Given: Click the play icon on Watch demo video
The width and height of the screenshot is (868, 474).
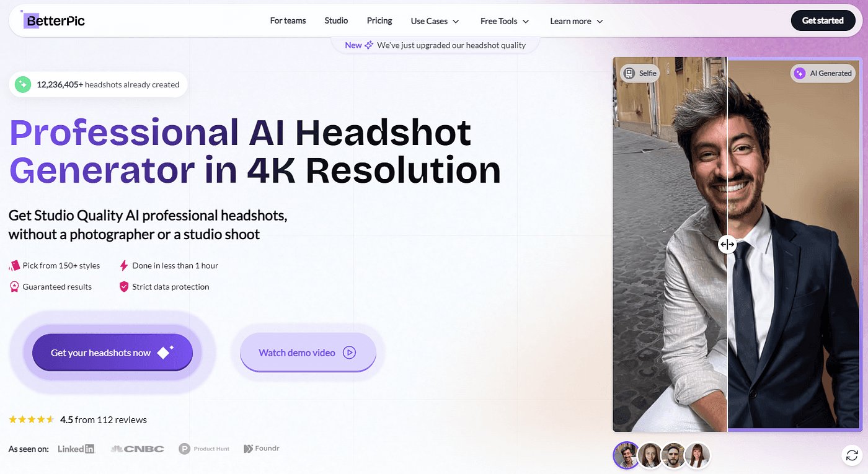Looking at the screenshot, I should pos(349,353).
